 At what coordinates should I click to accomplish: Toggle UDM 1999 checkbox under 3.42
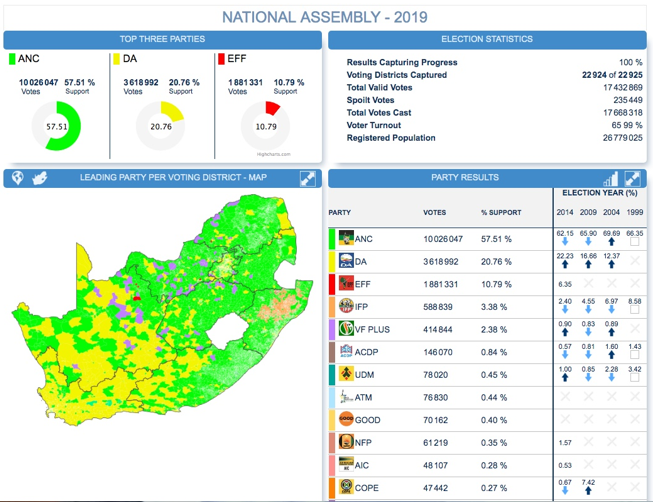click(634, 377)
